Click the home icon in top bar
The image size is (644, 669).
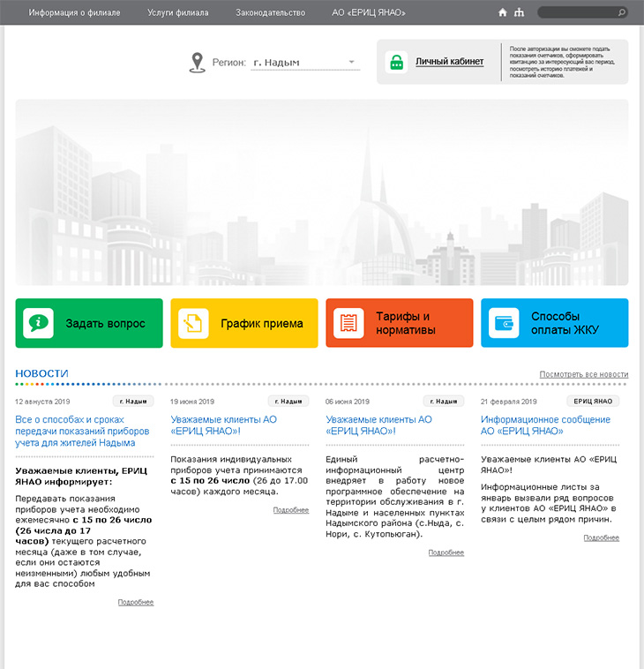coord(502,12)
